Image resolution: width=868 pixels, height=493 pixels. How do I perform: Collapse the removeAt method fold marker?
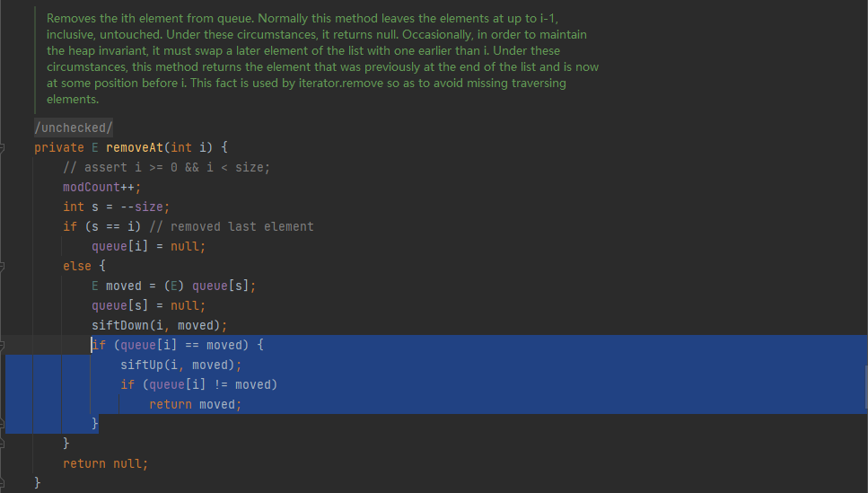pos(4,147)
